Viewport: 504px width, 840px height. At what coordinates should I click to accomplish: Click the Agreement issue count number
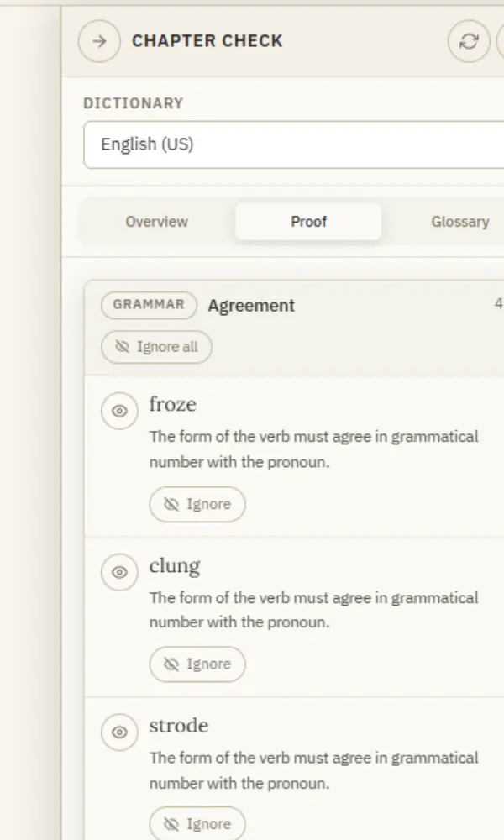[x=499, y=304]
